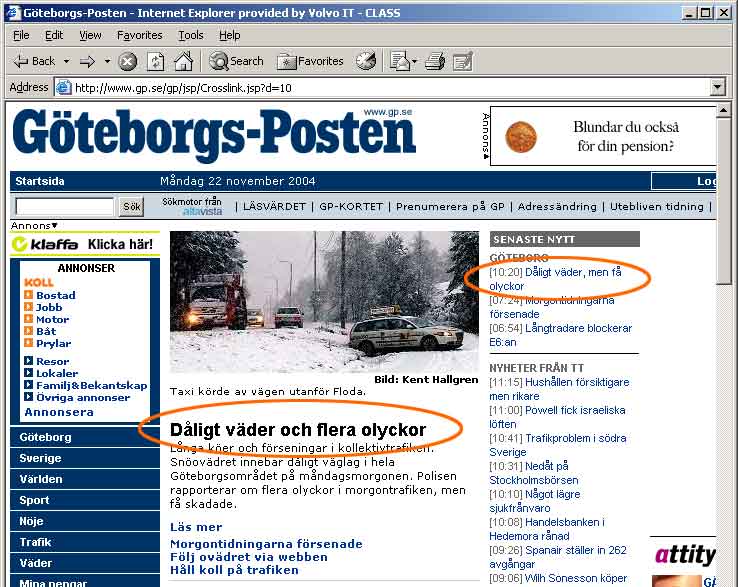The width and height of the screenshot is (738, 587).
Task: Click the blue arrow icon beside Resor
Action: tap(28, 361)
